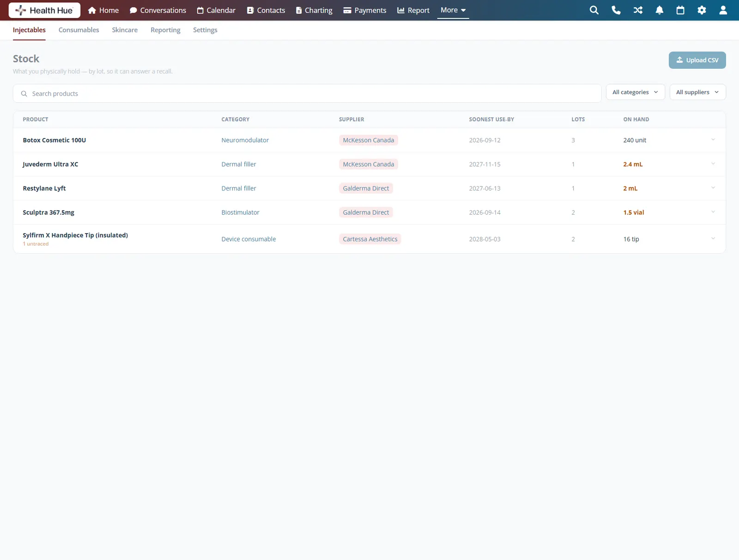Open the settings gear icon
The width and height of the screenshot is (739, 560).
(702, 10)
